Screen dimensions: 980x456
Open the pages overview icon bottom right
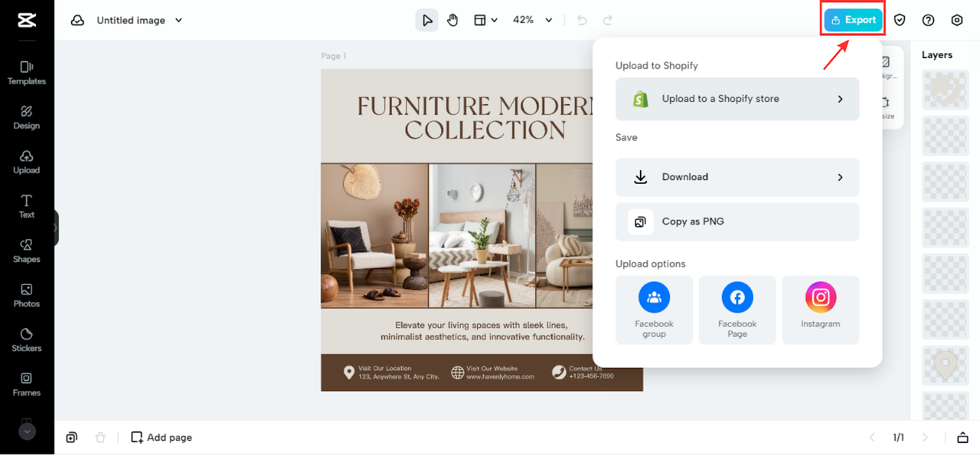click(962, 438)
